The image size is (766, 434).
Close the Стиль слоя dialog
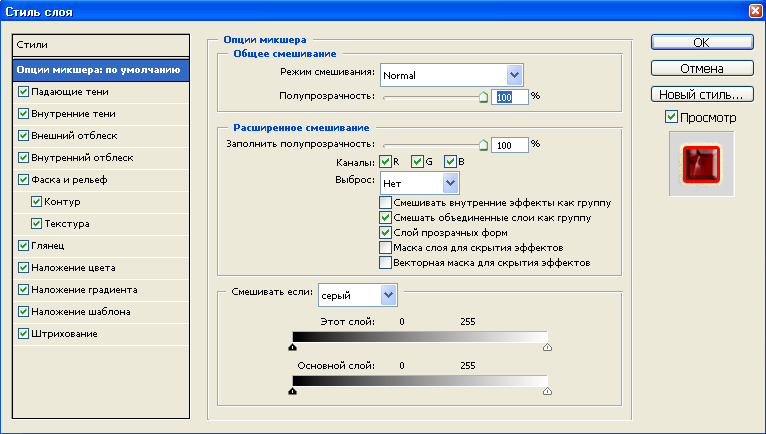pyautogui.click(x=756, y=11)
